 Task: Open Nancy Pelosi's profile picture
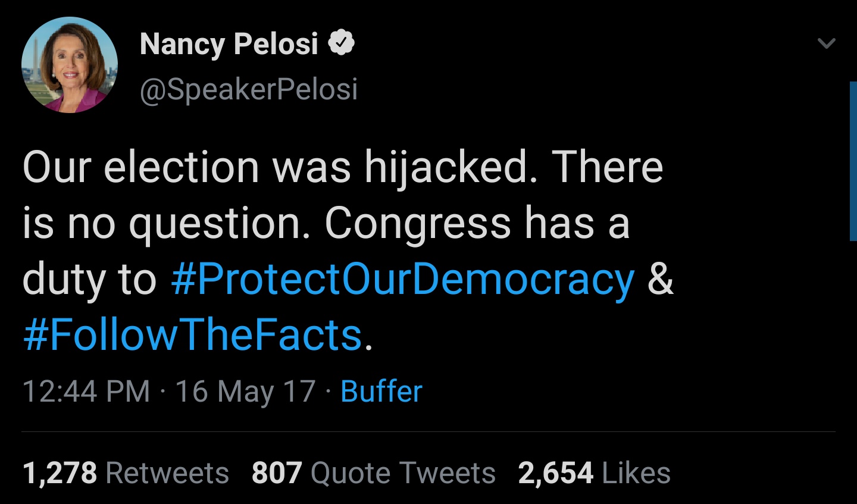click(x=70, y=64)
